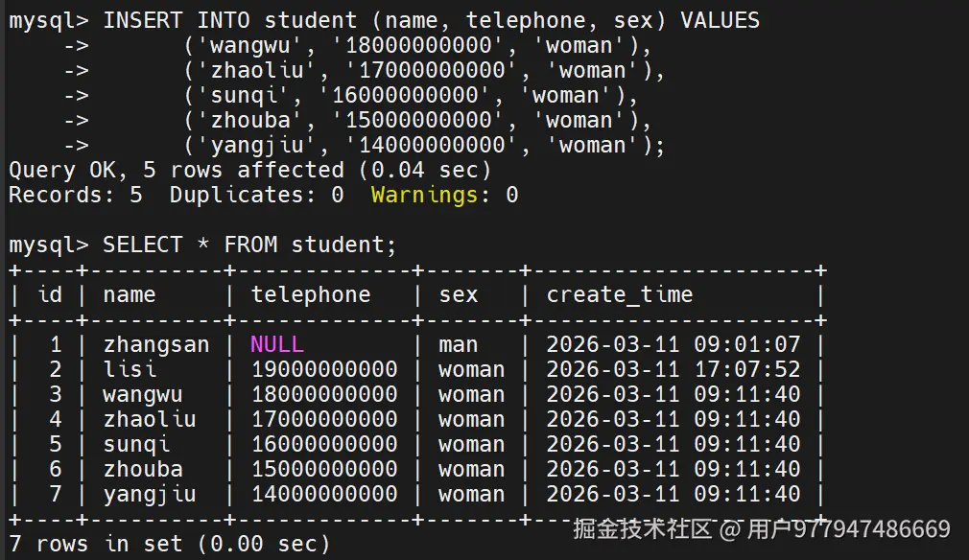Click the word INSERT in the first command
The image size is (969, 560).
[143, 20]
